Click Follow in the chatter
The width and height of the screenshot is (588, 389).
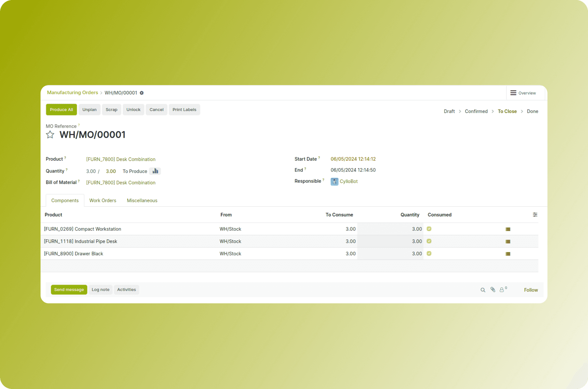click(x=531, y=290)
